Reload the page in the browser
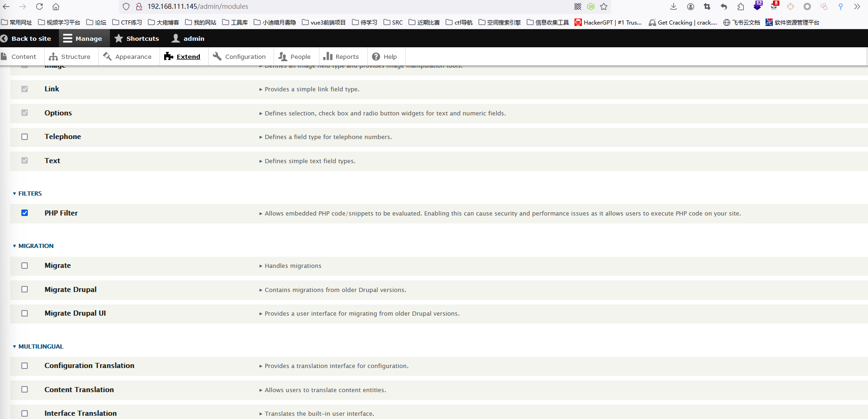The height and width of the screenshot is (419, 868). pyautogui.click(x=39, y=6)
